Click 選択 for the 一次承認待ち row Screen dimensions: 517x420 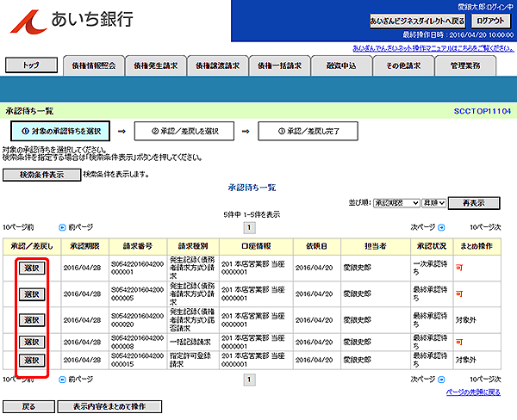[x=32, y=269]
